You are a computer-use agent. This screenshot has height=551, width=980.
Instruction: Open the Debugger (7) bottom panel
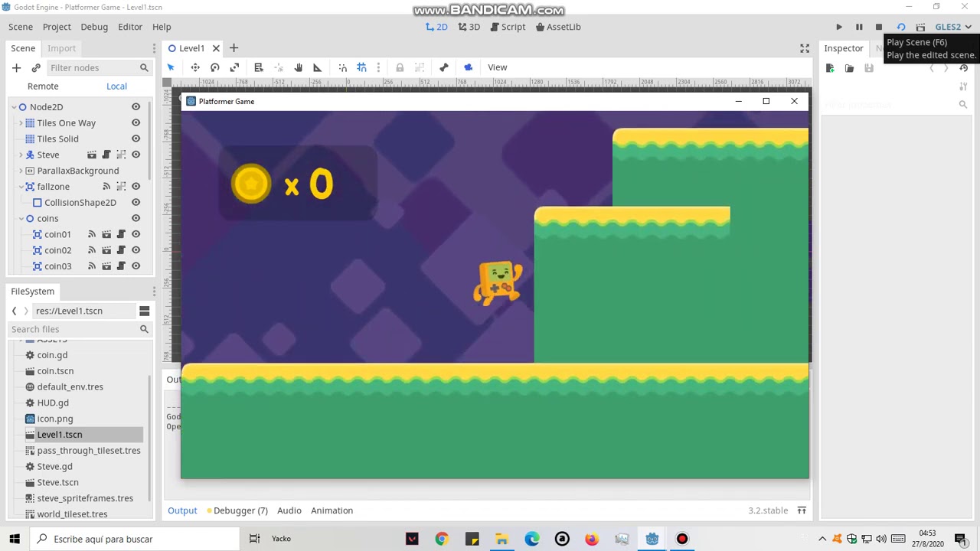click(x=237, y=510)
